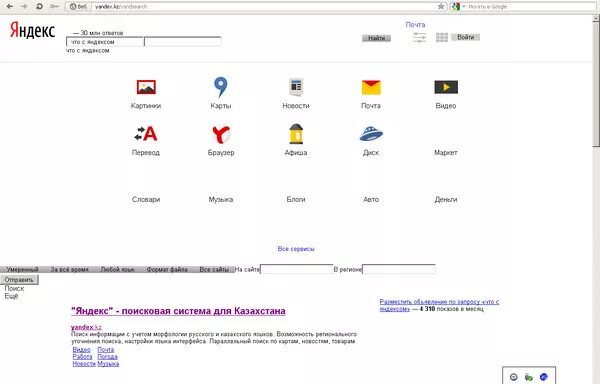Open the Новости sitelink under the result

click(x=84, y=364)
